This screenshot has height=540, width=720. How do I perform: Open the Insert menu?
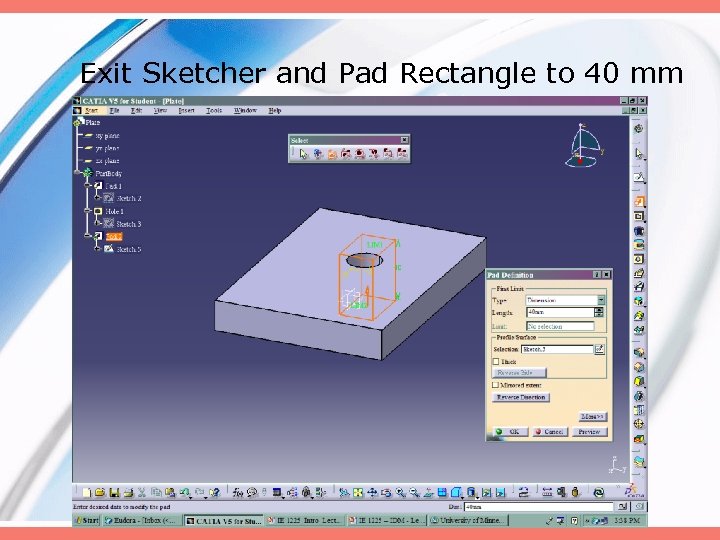pyautogui.click(x=186, y=111)
